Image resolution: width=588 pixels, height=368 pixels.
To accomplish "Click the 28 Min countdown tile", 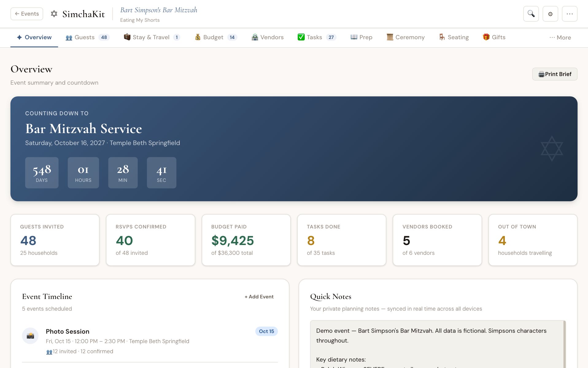I will pyautogui.click(x=123, y=173).
